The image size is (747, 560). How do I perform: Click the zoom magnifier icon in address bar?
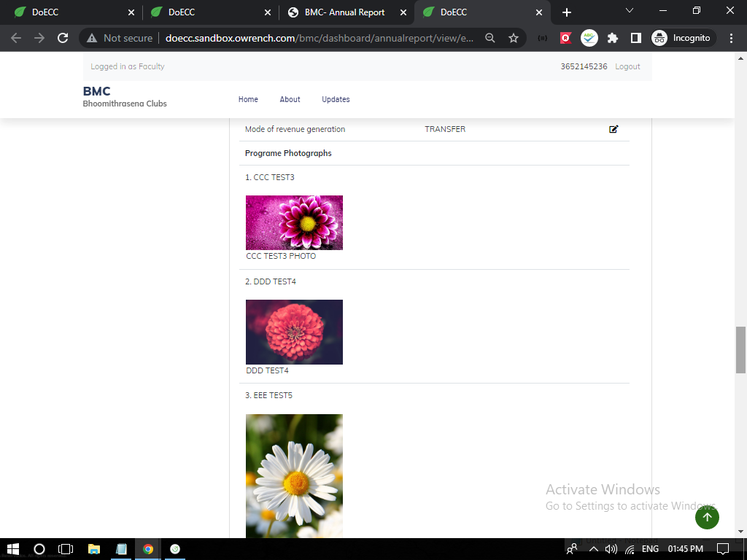tap(491, 38)
